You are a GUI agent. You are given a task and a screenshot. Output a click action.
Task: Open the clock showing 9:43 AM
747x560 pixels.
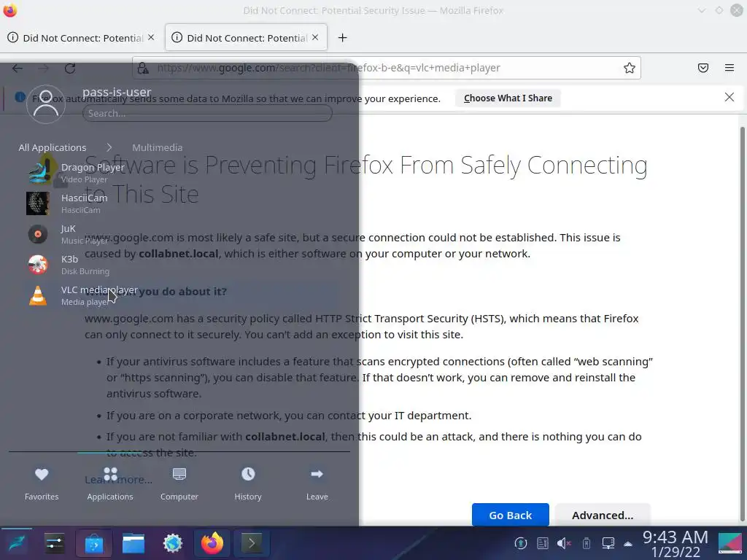pos(676,544)
